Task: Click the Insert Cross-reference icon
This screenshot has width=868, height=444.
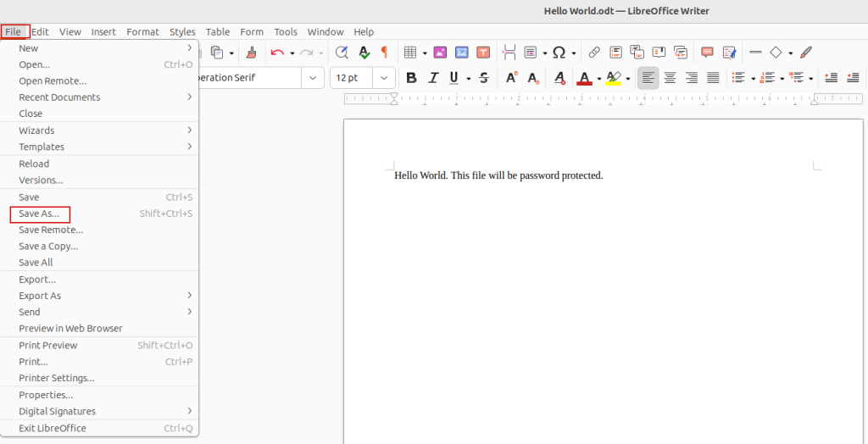Action: (681, 53)
